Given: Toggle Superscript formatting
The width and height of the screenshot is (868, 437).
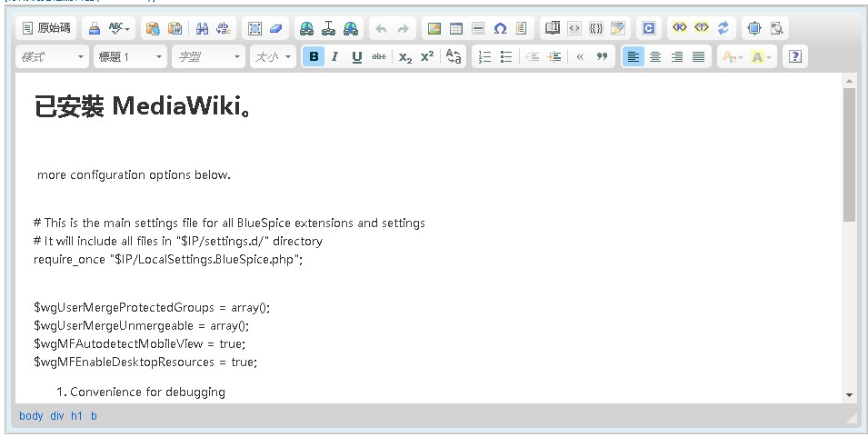Looking at the screenshot, I should pos(427,56).
